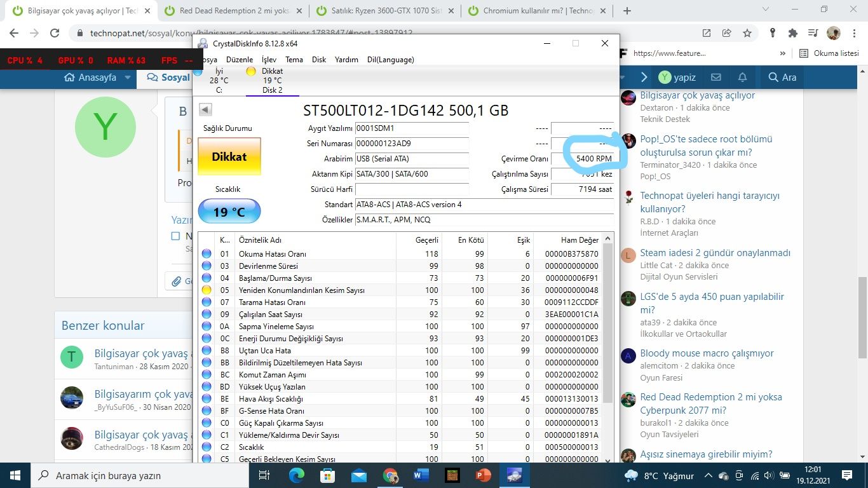This screenshot has width=868, height=488.
Task: Open the key extension icon in Chrome toolbar
Action: pyautogui.click(x=773, y=33)
